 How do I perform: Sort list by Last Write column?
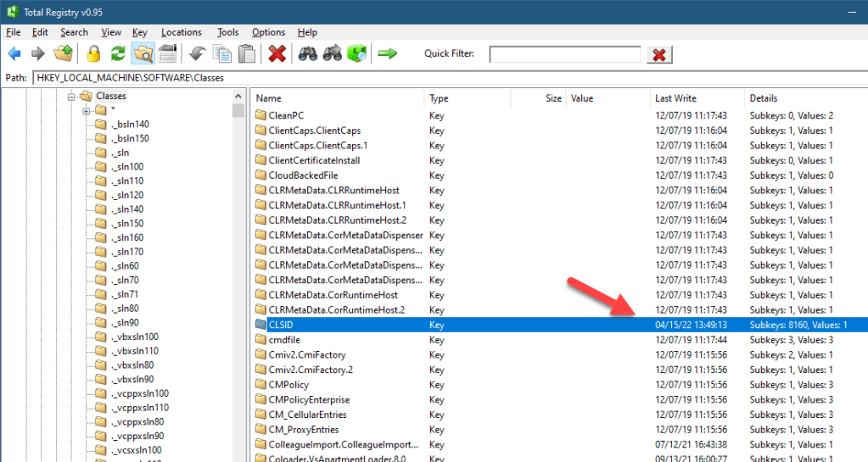(x=675, y=98)
